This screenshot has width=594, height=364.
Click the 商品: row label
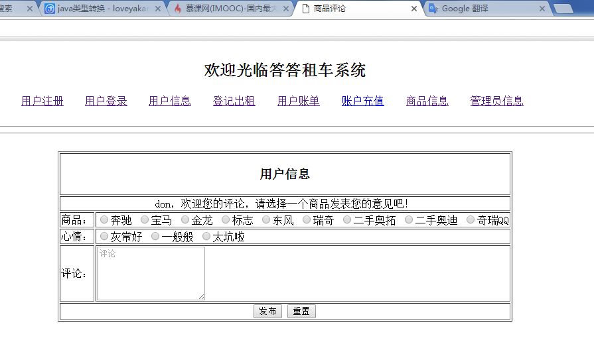[x=74, y=220]
